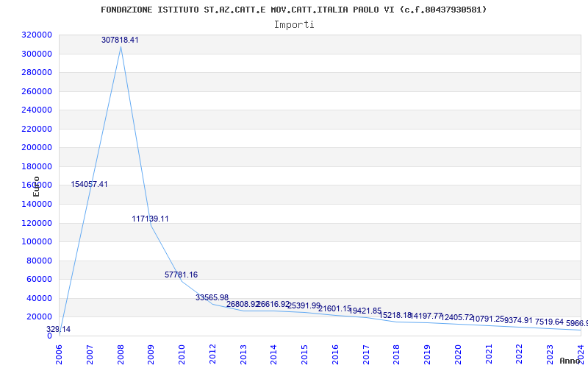Click the y-axis value 180000

[x=37, y=166]
